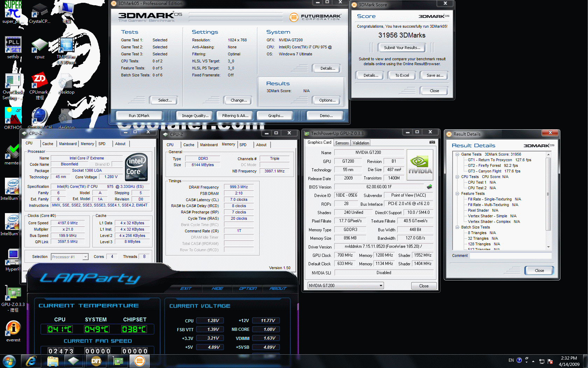The image size is (588, 368).
Task: Click the Comment input field
Action: (511, 255)
